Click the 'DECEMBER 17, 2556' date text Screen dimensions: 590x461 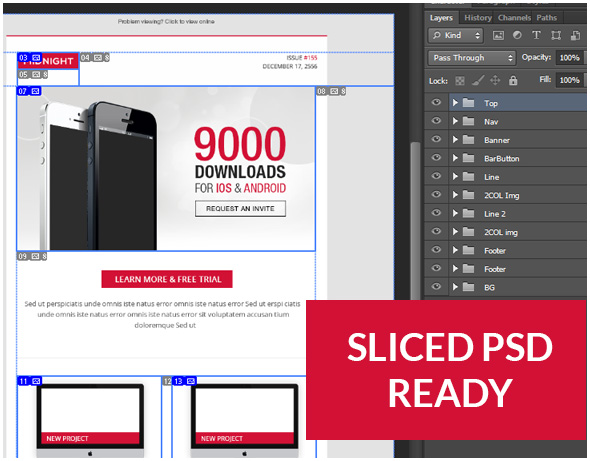click(290, 66)
